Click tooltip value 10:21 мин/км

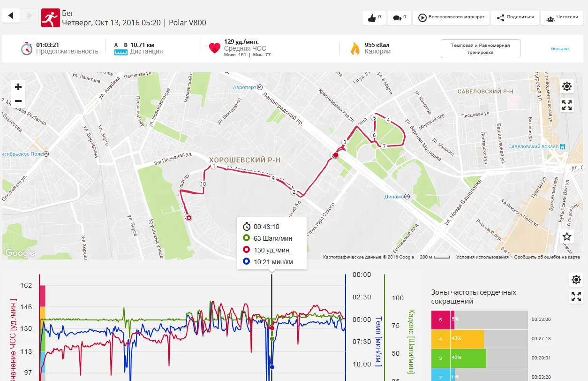pyautogui.click(x=273, y=262)
